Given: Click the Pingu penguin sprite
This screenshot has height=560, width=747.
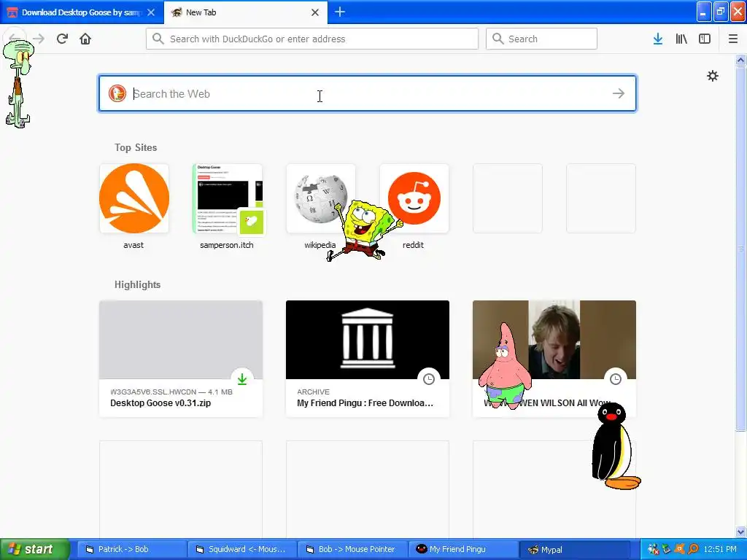Looking at the screenshot, I should point(615,446).
